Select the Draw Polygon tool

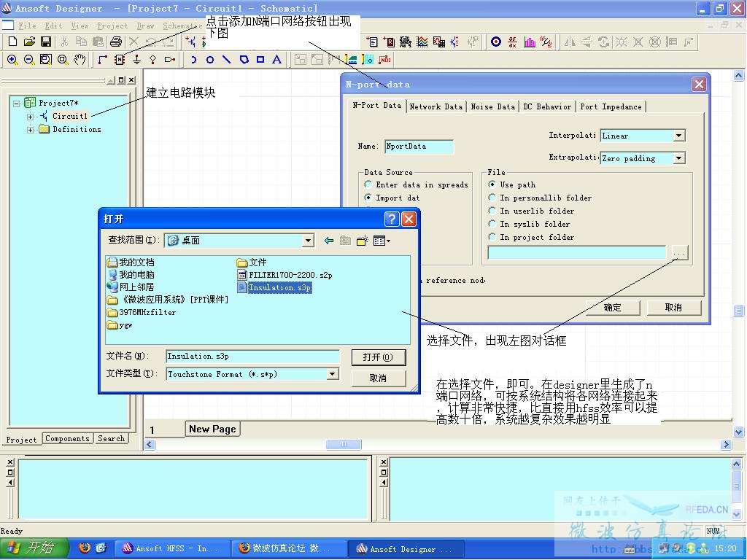point(244,60)
